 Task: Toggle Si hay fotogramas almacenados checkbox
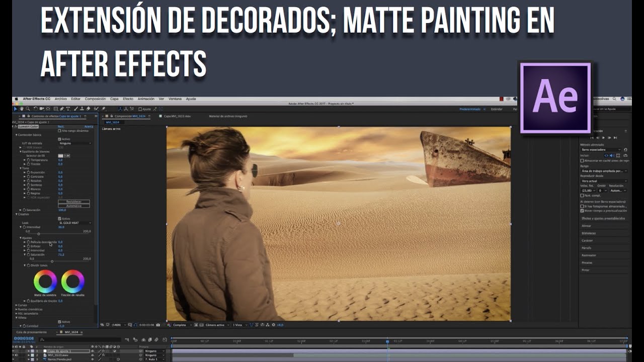click(x=582, y=206)
